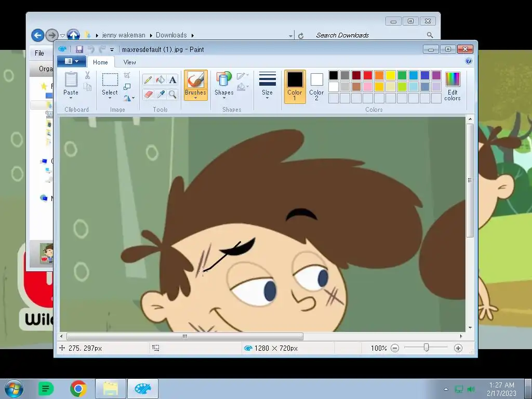Select the Pencil tool
Screen dimensions: 532x399
pos(148,79)
